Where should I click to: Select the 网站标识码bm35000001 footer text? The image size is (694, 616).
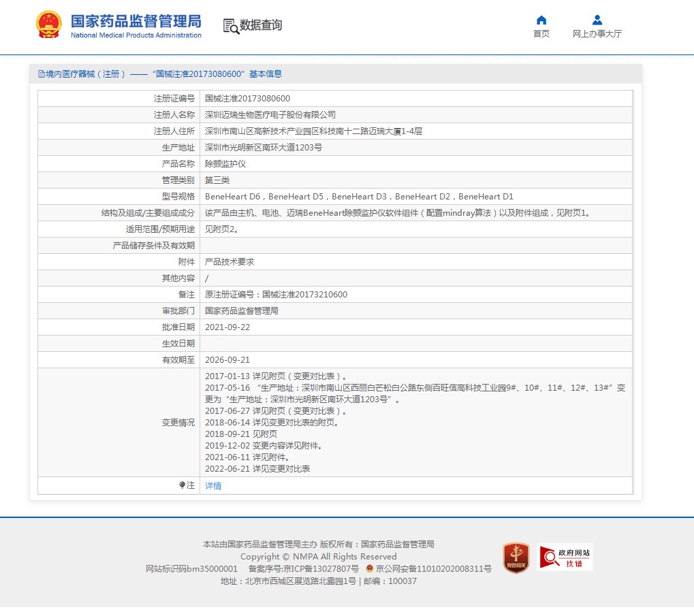[x=191, y=568]
